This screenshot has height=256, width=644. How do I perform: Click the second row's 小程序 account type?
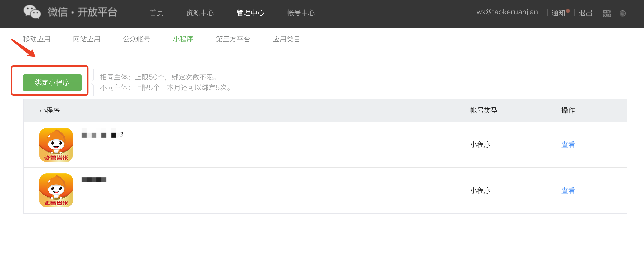[x=480, y=190]
